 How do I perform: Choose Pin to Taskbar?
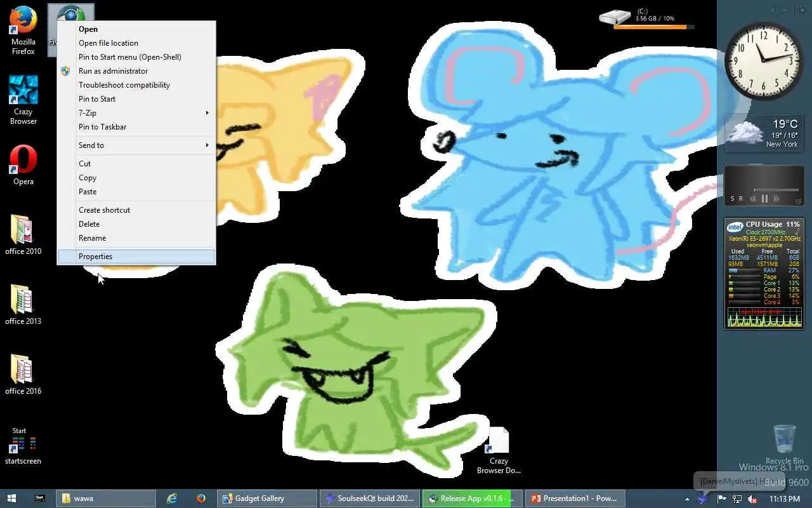point(136,127)
